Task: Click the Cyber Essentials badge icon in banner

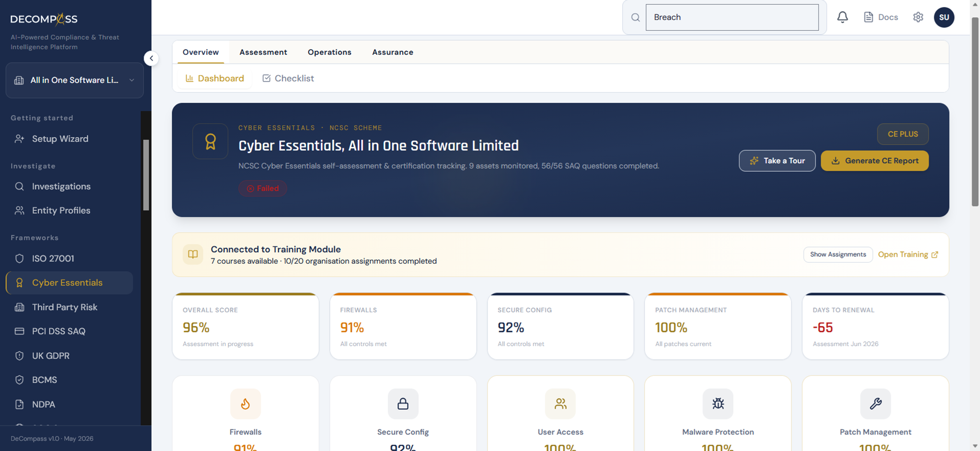Action: [x=210, y=142]
